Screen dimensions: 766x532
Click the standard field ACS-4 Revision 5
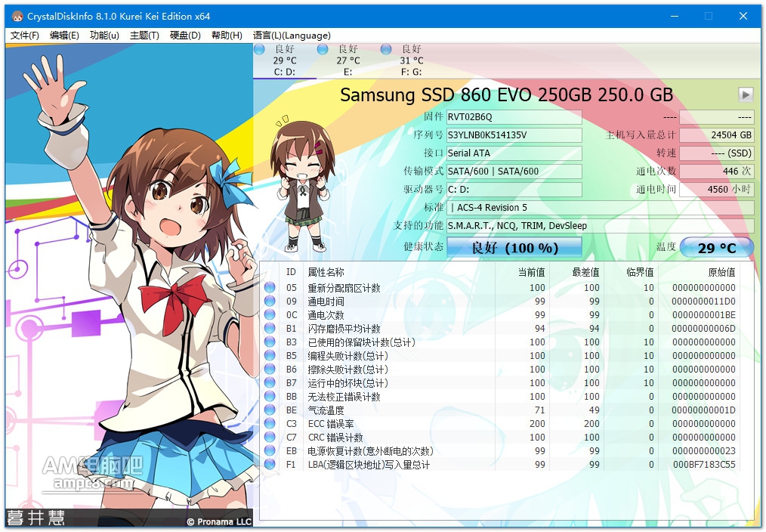(601, 207)
